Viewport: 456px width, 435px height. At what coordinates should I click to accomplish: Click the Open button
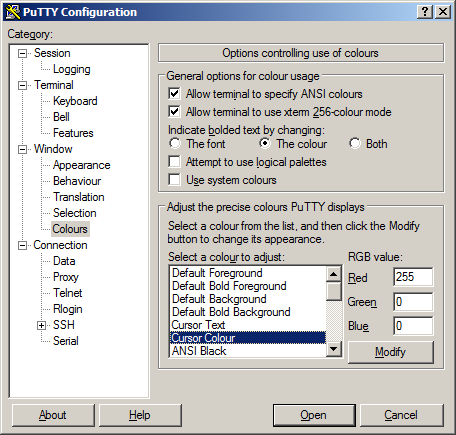pos(314,415)
